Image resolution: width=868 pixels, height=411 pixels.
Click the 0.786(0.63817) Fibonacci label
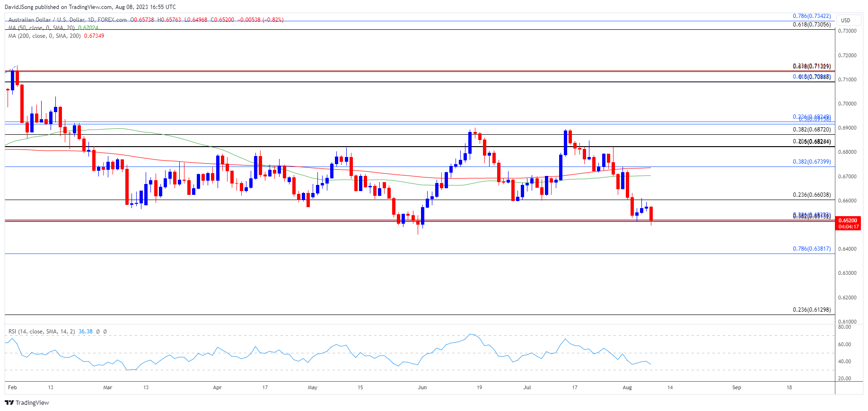812,249
